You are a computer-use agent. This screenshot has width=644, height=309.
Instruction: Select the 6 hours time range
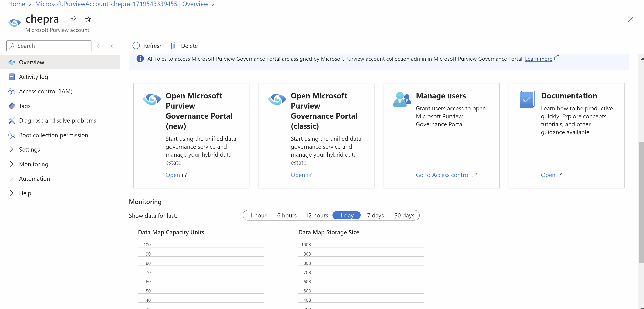pyautogui.click(x=287, y=216)
